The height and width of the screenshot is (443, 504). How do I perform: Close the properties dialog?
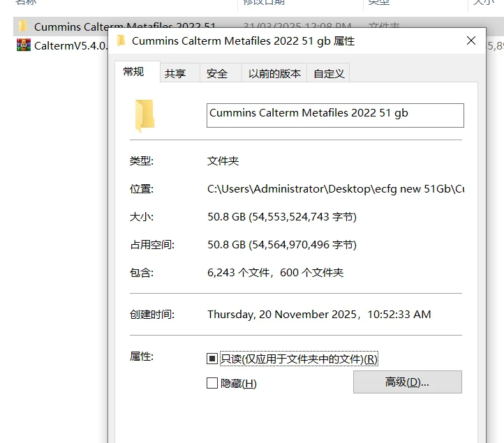471,40
